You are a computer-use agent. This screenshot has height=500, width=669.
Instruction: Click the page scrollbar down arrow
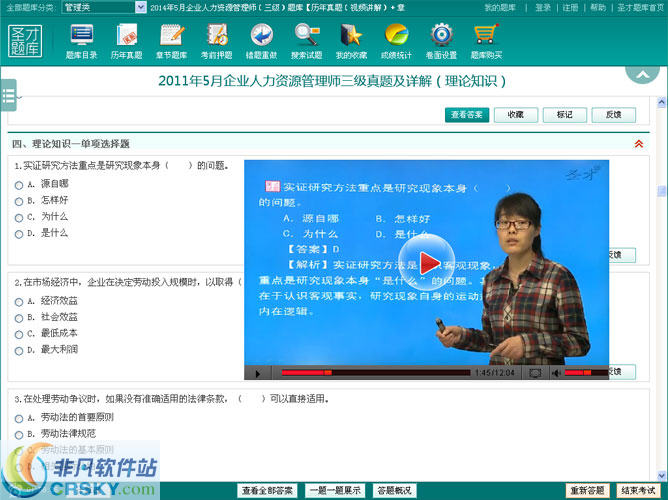click(662, 475)
